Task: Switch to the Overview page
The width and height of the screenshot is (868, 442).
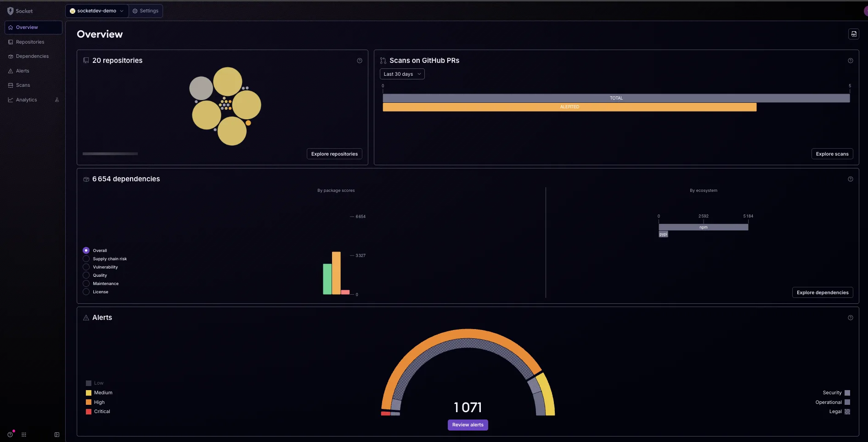Action: (26, 27)
